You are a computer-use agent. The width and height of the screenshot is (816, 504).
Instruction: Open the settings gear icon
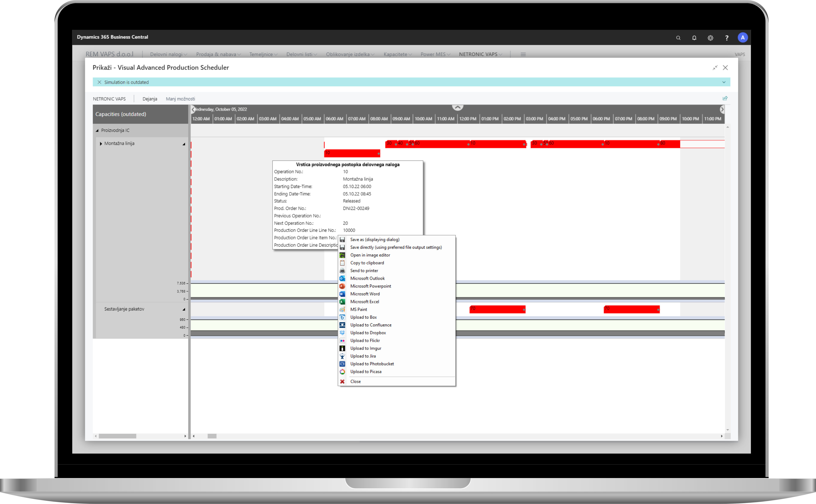(x=711, y=38)
